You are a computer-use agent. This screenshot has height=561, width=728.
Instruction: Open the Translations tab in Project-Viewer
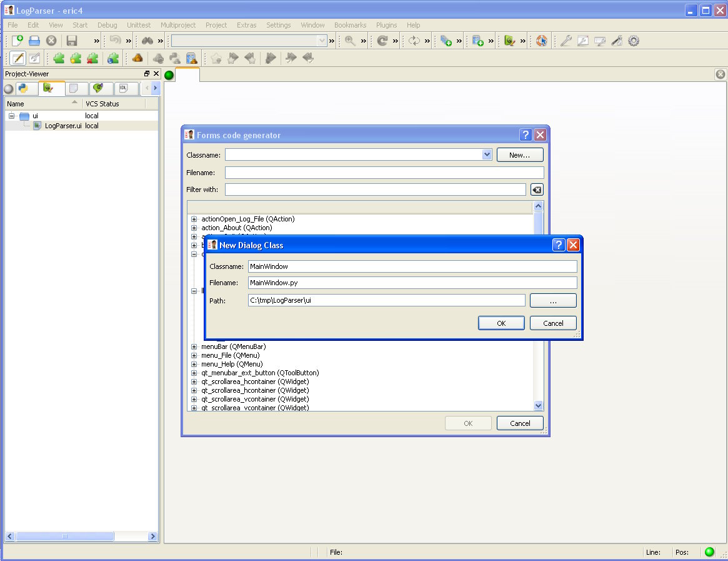[x=99, y=89]
